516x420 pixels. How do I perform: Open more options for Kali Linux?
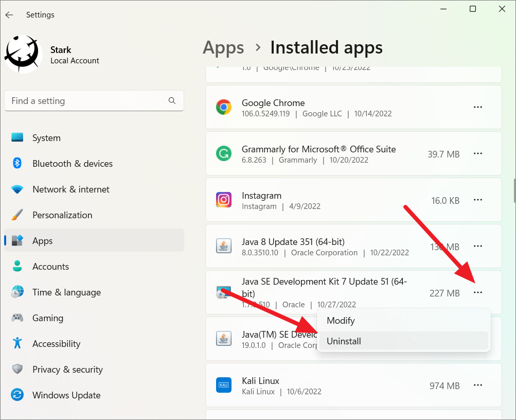coord(478,385)
